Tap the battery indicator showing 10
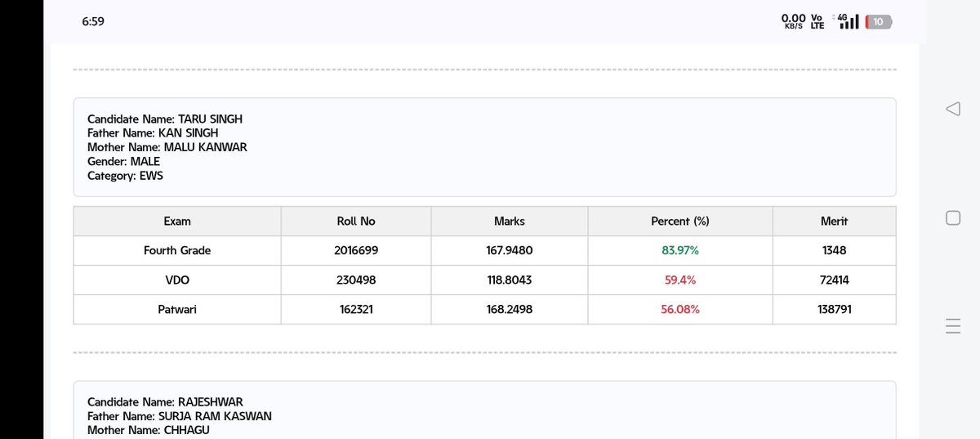Screen dimensions: 980x439 [878, 22]
